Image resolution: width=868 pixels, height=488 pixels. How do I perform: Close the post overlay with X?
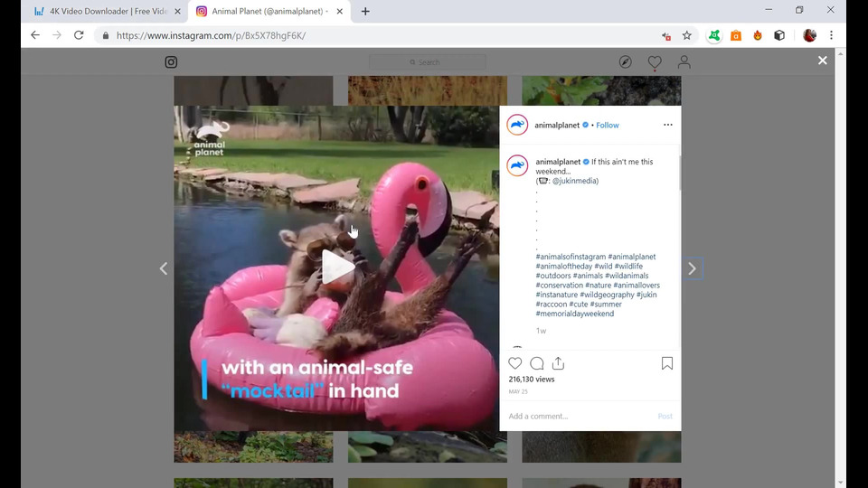pos(823,61)
